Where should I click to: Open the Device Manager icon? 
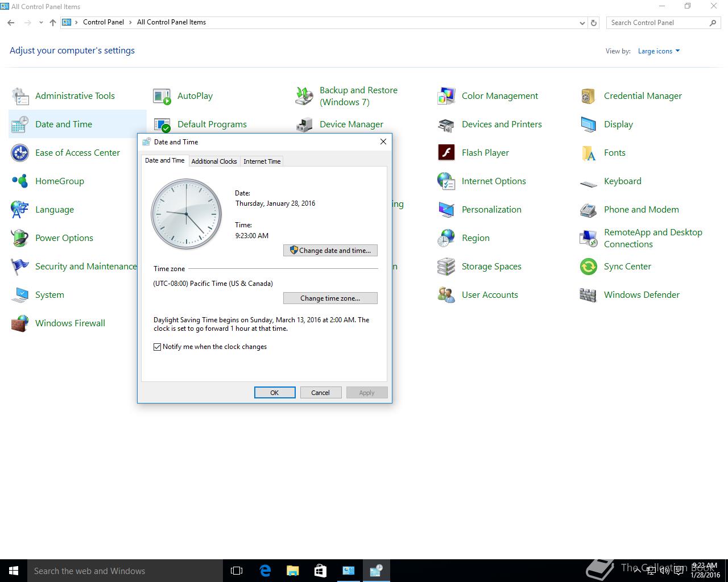pos(304,124)
